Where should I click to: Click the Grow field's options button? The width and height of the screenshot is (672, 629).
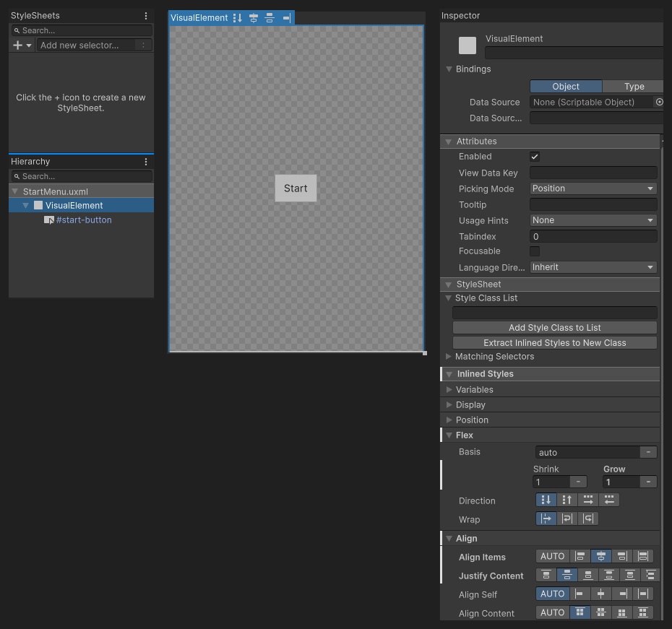click(648, 482)
